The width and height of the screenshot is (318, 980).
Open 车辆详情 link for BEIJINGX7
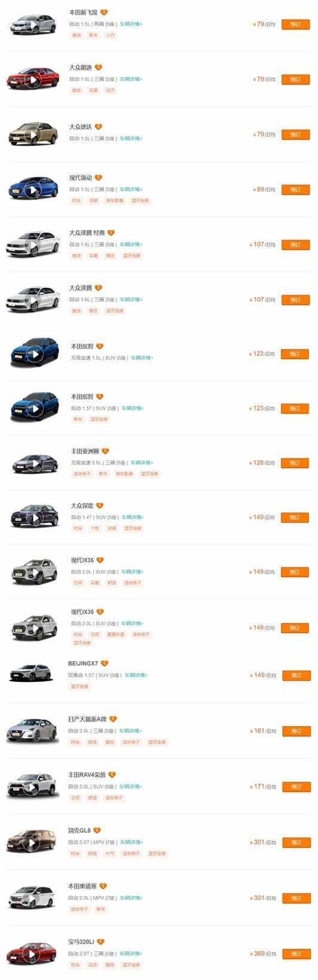[136, 675]
